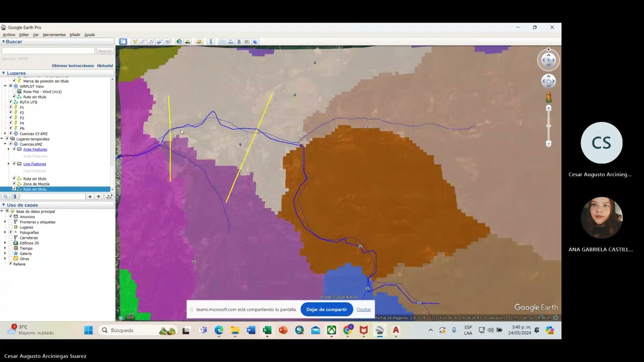
Task: Open the Editar menu
Action: (24, 35)
